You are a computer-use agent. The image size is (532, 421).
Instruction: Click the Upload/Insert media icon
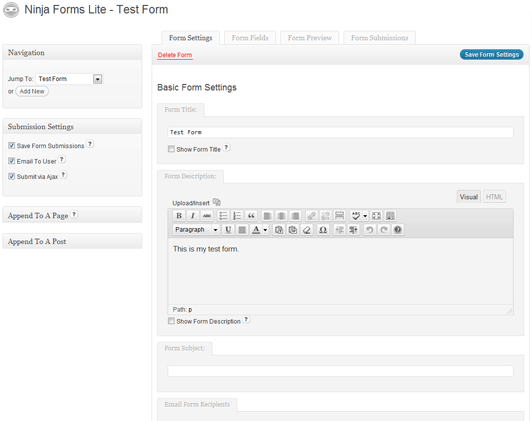(216, 202)
